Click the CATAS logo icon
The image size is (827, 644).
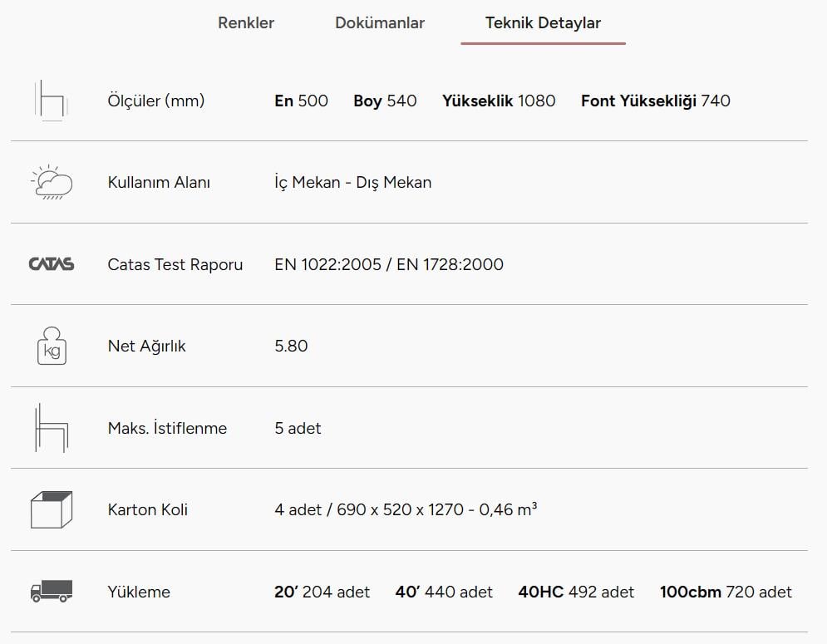point(52,263)
